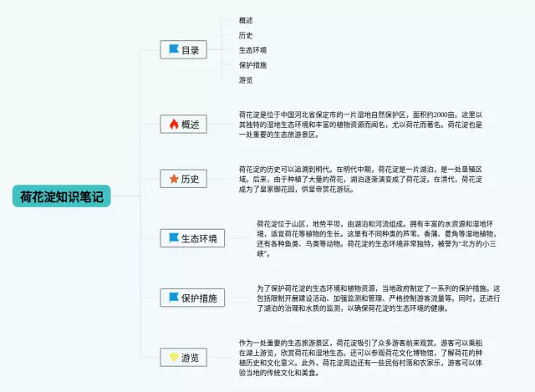Select the 生态环境 node label text
Screen dimensions: 535x392
[199, 238]
